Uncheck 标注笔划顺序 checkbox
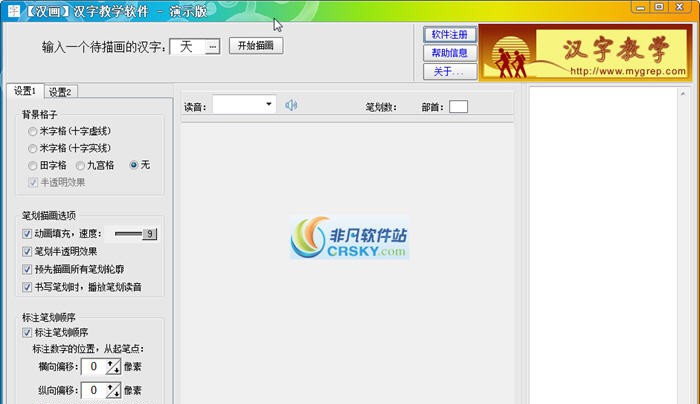Screen dimensions: 700x404 pos(27,333)
